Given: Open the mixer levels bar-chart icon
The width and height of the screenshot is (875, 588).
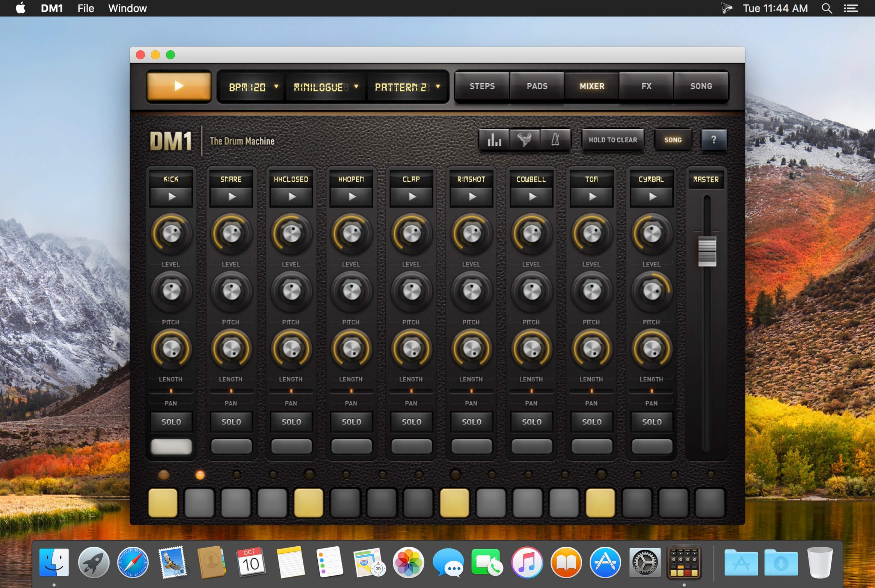Looking at the screenshot, I should (494, 140).
